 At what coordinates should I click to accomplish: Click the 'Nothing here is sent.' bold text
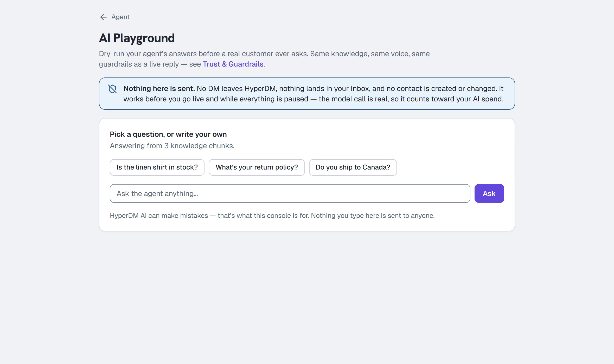pos(159,89)
